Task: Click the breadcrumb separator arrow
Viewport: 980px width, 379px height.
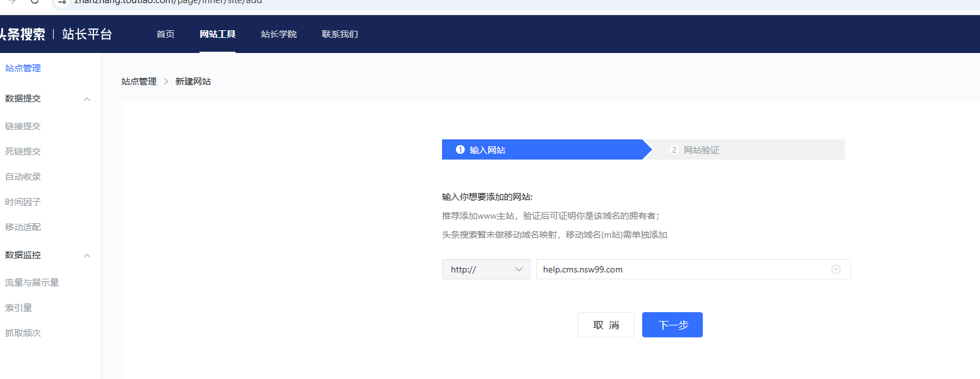Action: point(166,81)
